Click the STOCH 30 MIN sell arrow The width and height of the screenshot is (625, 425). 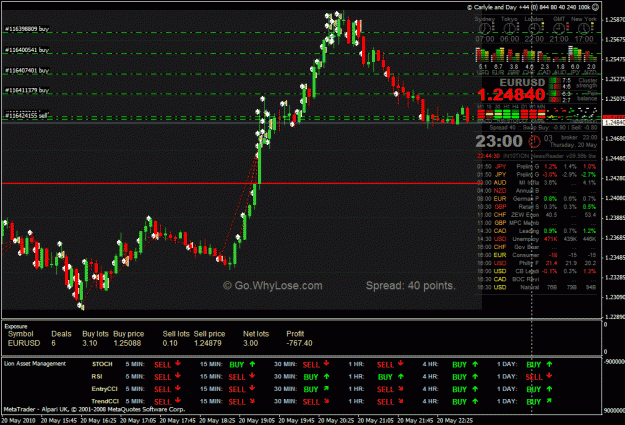[326, 363]
